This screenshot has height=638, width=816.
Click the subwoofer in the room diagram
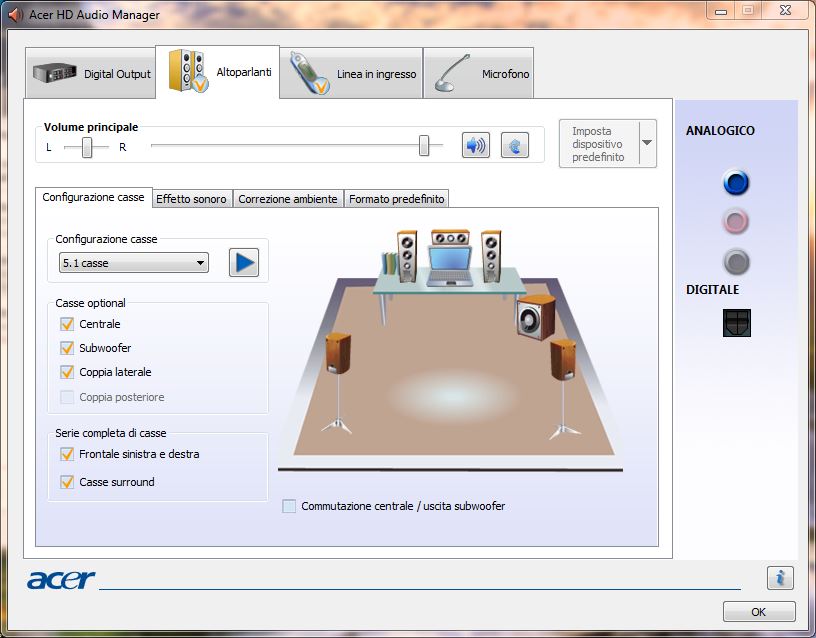[536, 317]
